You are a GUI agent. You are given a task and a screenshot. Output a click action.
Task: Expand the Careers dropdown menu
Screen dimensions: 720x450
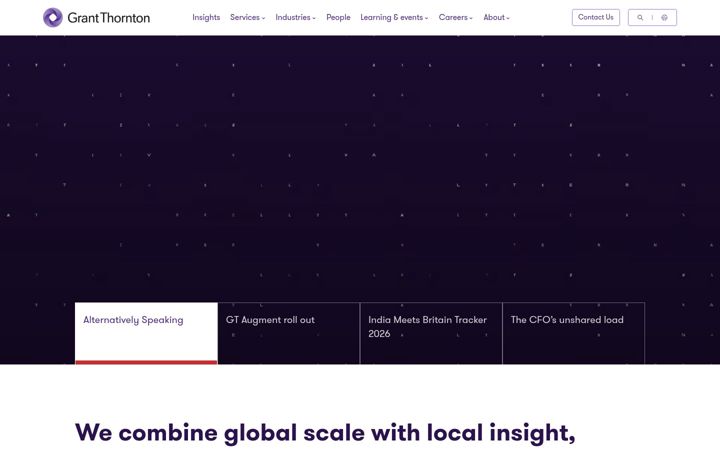click(x=456, y=17)
